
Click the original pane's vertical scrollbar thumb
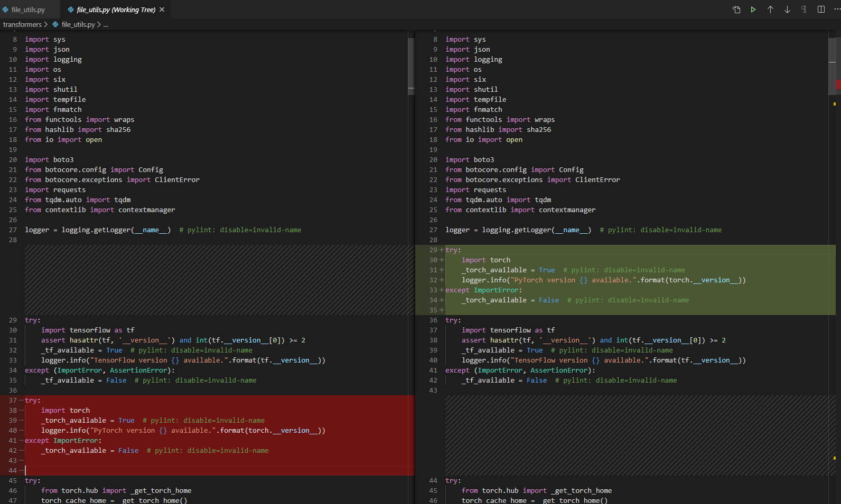[x=411, y=66]
